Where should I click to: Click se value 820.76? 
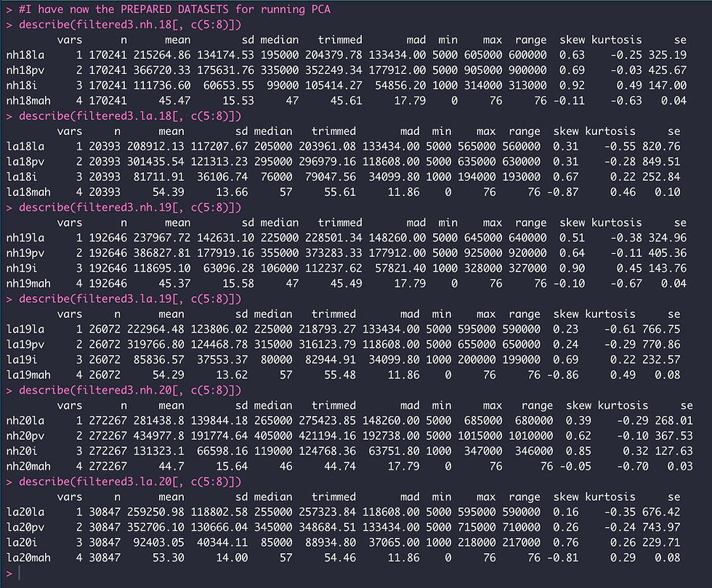662,147
